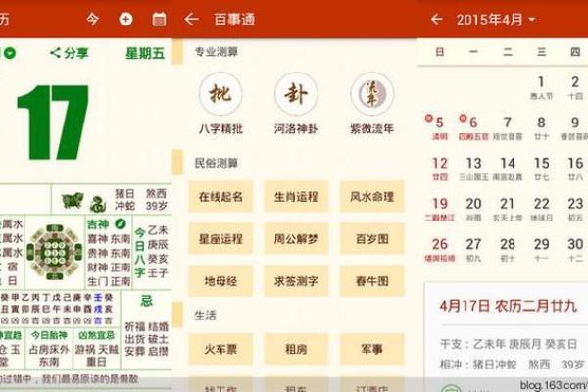Go back from 百事通 page
Screen dimensions: 588x392
192,19
